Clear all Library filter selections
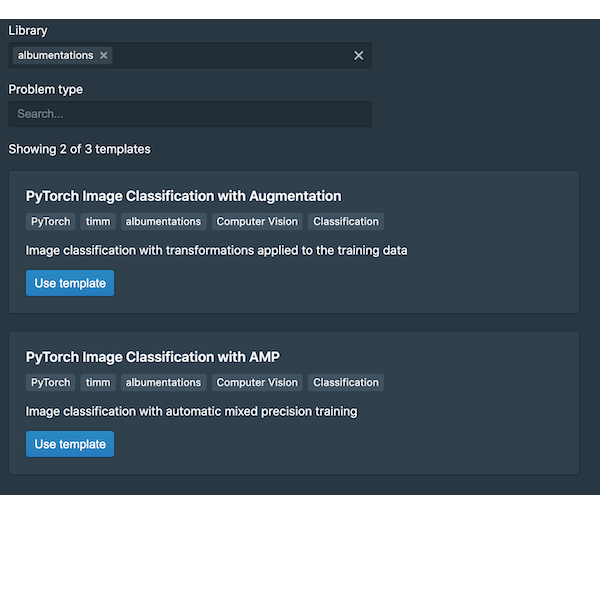 (358, 55)
